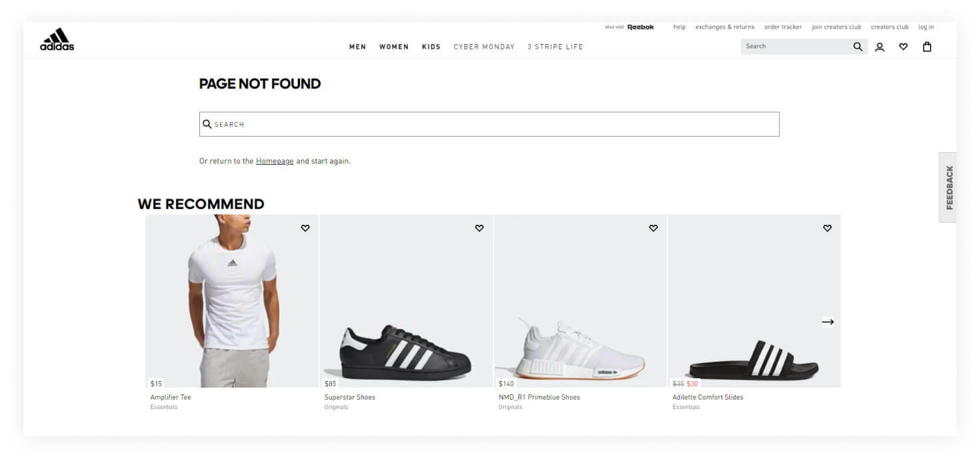
Task: Toggle wishlist heart on Adilette Comfort Slides
Action: pyautogui.click(x=827, y=228)
